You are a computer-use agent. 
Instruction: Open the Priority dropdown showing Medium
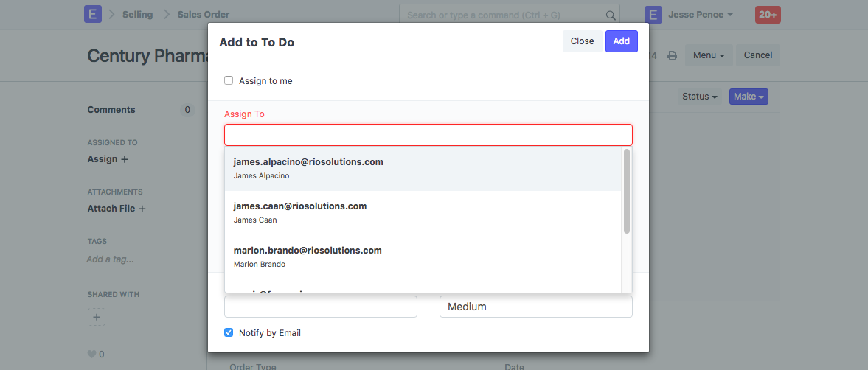point(535,307)
